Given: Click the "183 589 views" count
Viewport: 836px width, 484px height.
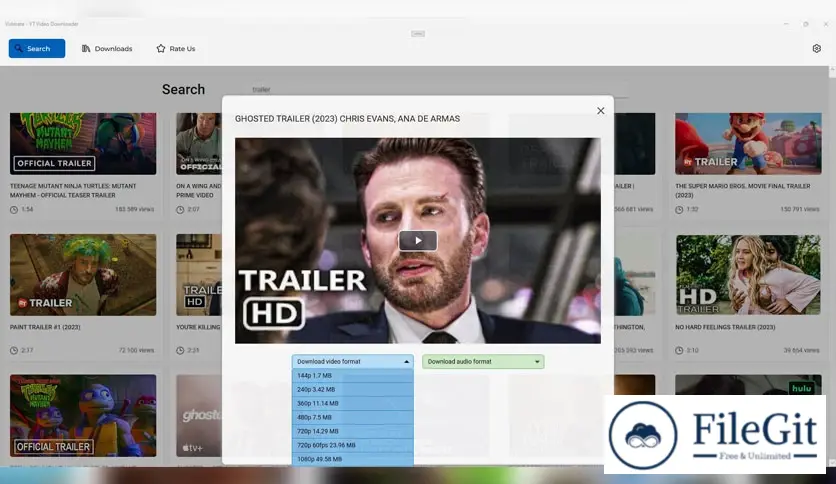Looking at the screenshot, I should (x=134, y=209).
